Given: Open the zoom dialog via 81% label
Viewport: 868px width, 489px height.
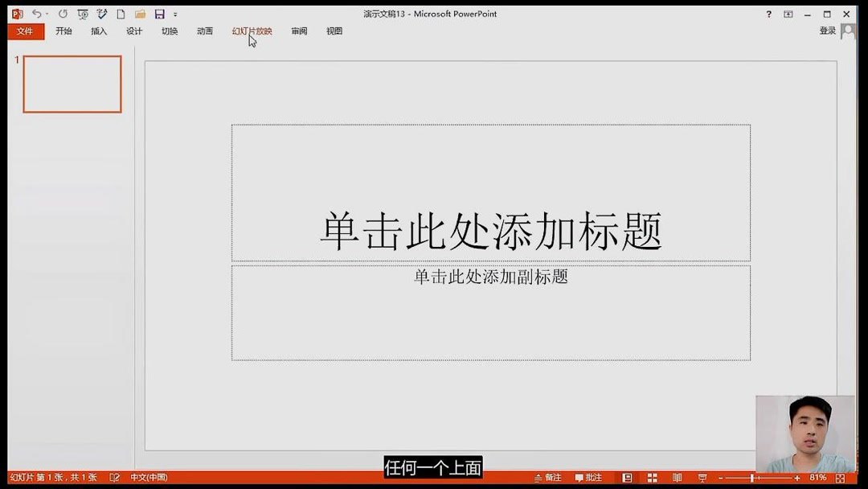Looking at the screenshot, I should [x=818, y=477].
